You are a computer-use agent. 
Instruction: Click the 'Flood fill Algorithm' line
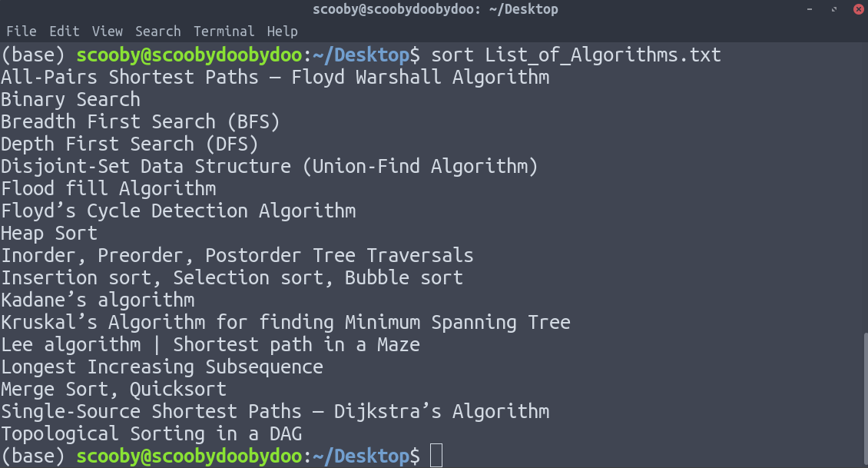(108, 189)
